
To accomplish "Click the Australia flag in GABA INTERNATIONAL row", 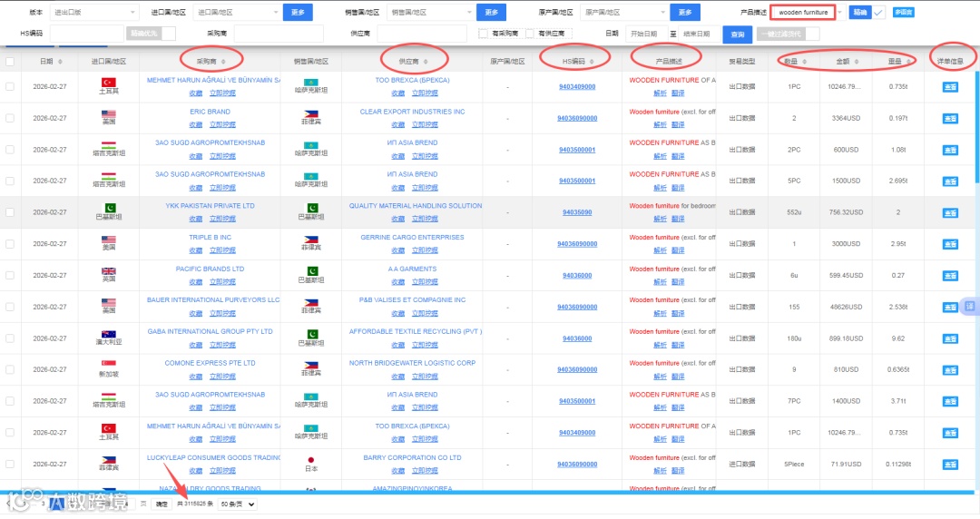I will [x=109, y=334].
